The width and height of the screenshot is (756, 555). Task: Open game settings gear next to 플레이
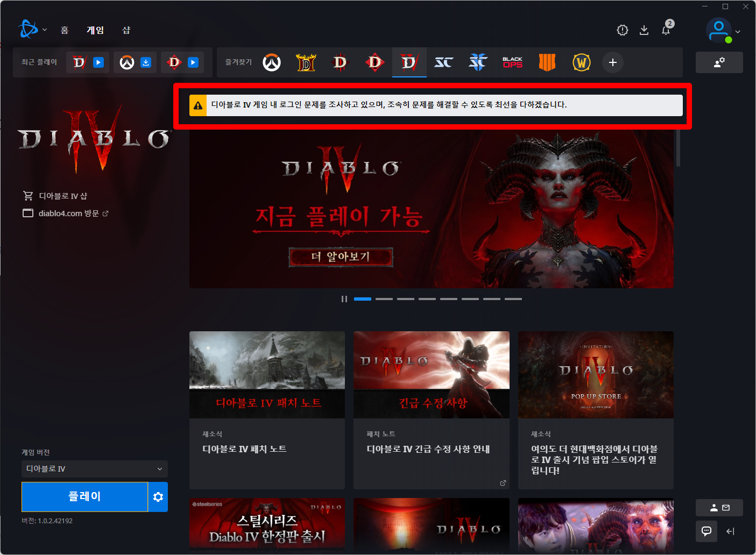(158, 497)
